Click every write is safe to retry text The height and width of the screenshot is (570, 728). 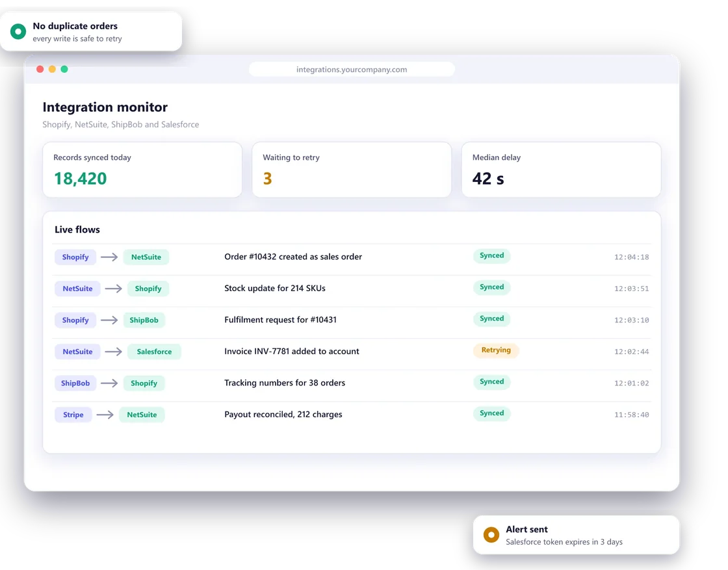click(77, 39)
